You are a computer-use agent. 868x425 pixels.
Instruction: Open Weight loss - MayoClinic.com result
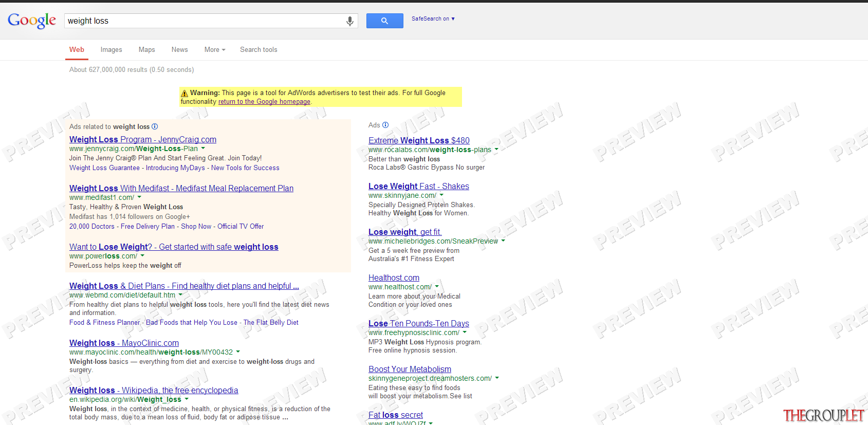[x=124, y=343]
